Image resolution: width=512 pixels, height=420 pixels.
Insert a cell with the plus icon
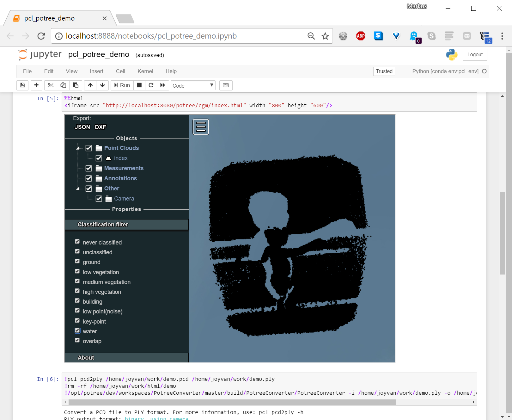(36, 85)
